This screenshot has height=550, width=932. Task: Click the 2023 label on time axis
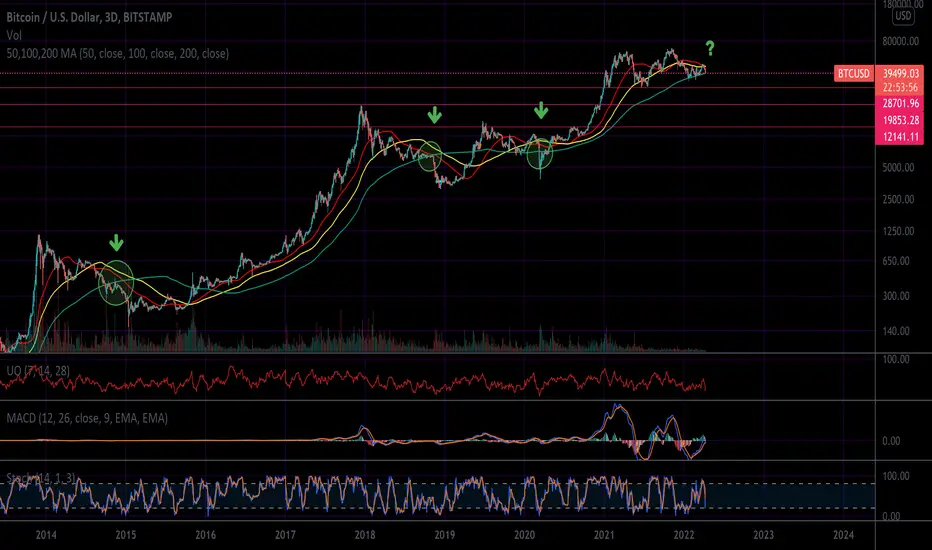click(764, 535)
